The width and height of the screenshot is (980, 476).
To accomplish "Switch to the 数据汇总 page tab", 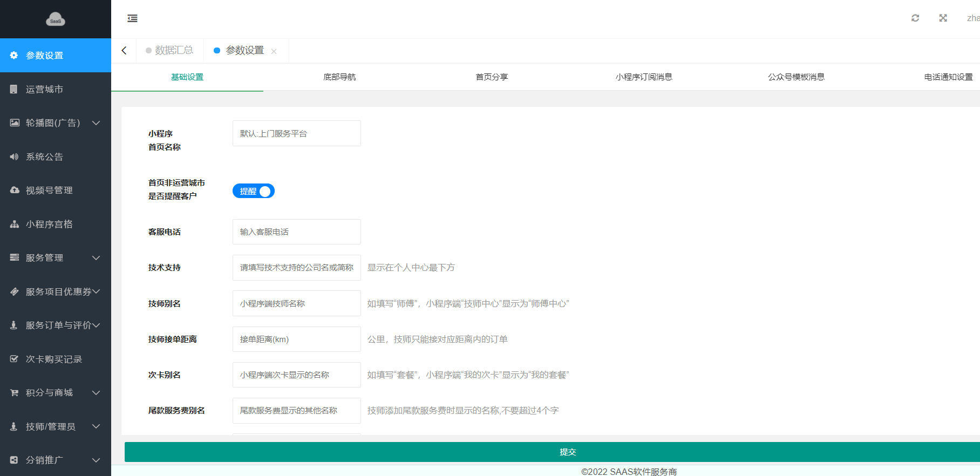I will click(169, 50).
